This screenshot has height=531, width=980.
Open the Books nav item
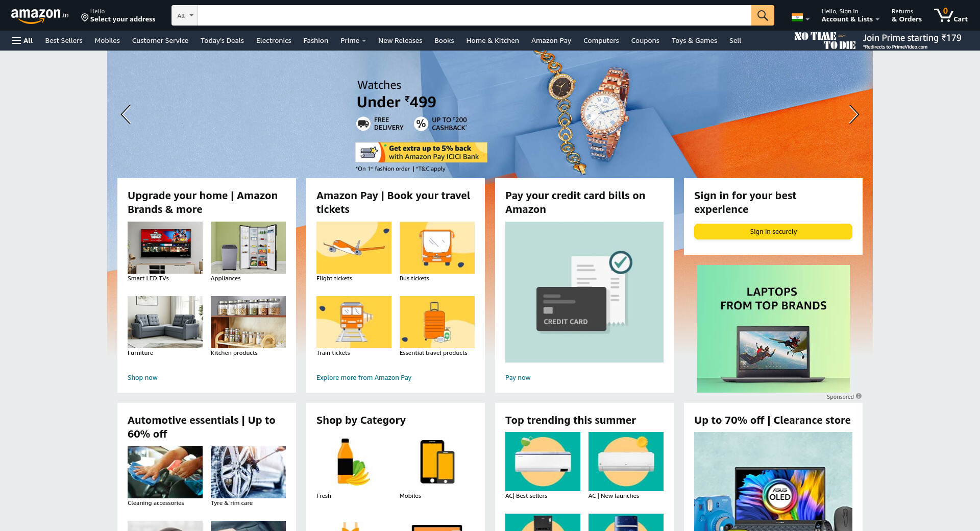tap(444, 40)
